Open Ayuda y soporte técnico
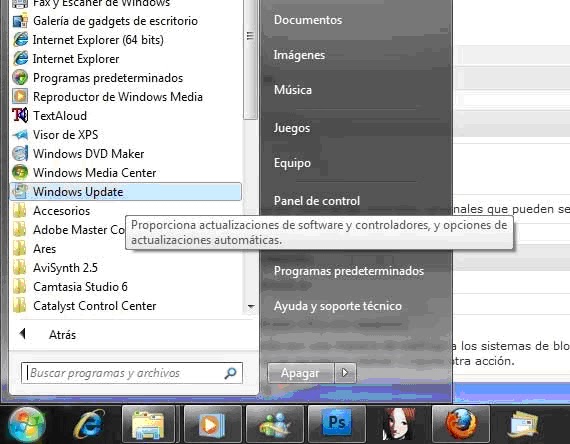 coord(338,306)
